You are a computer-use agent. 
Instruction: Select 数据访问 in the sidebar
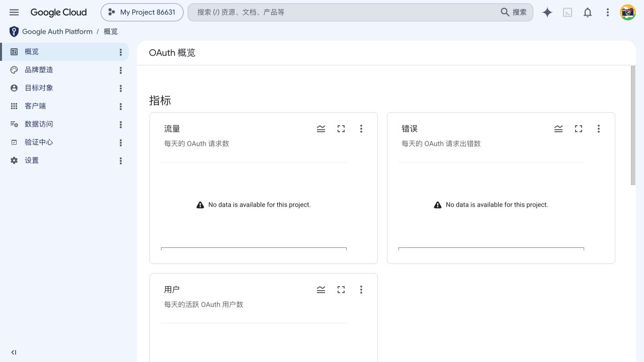pyautogui.click(x=64, y=124)
